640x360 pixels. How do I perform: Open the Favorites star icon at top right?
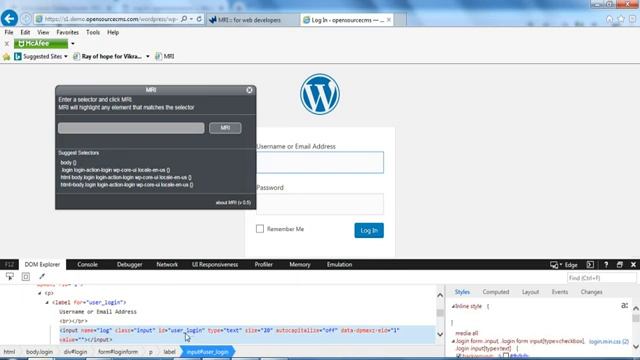click(x=621, y=19)
